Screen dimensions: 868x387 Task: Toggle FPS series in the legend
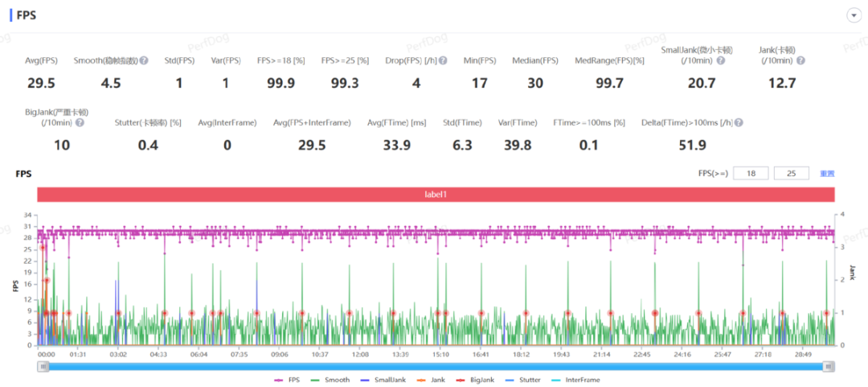coord(287,380)
